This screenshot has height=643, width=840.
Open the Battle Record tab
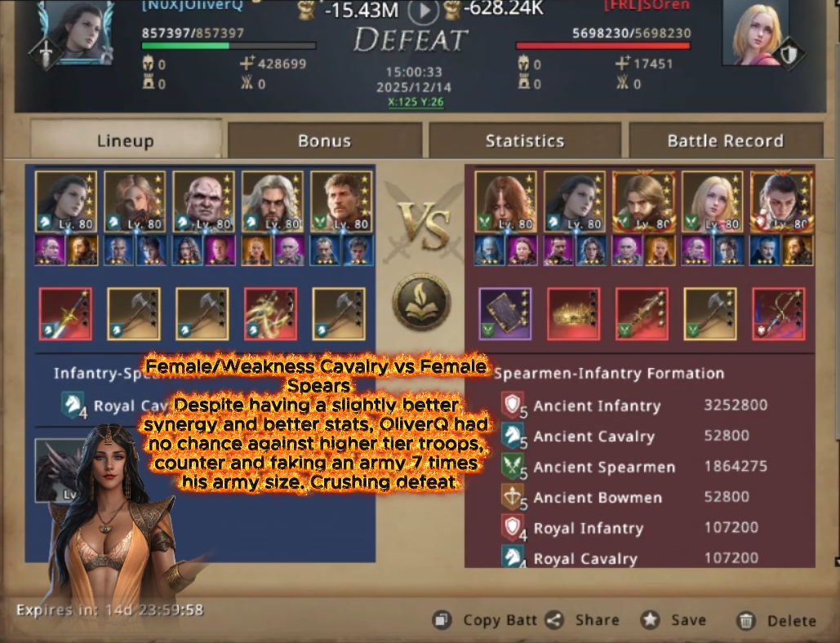point(726,141)
